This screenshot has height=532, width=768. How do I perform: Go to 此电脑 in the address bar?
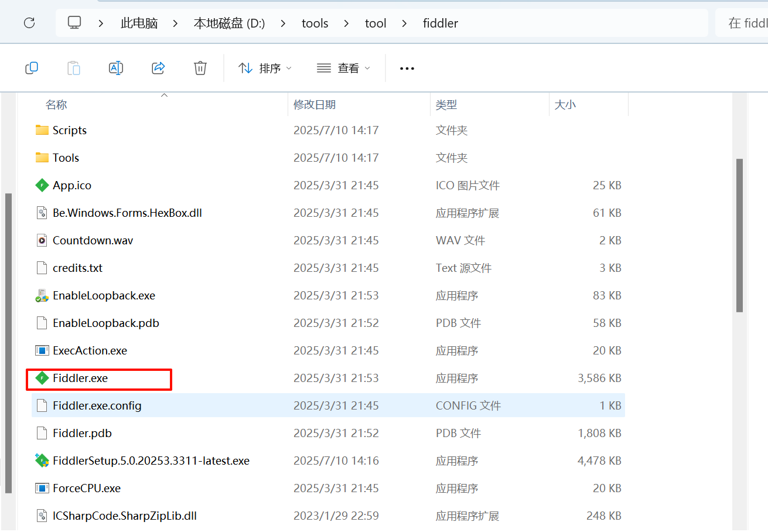click(x=139, y=23)
